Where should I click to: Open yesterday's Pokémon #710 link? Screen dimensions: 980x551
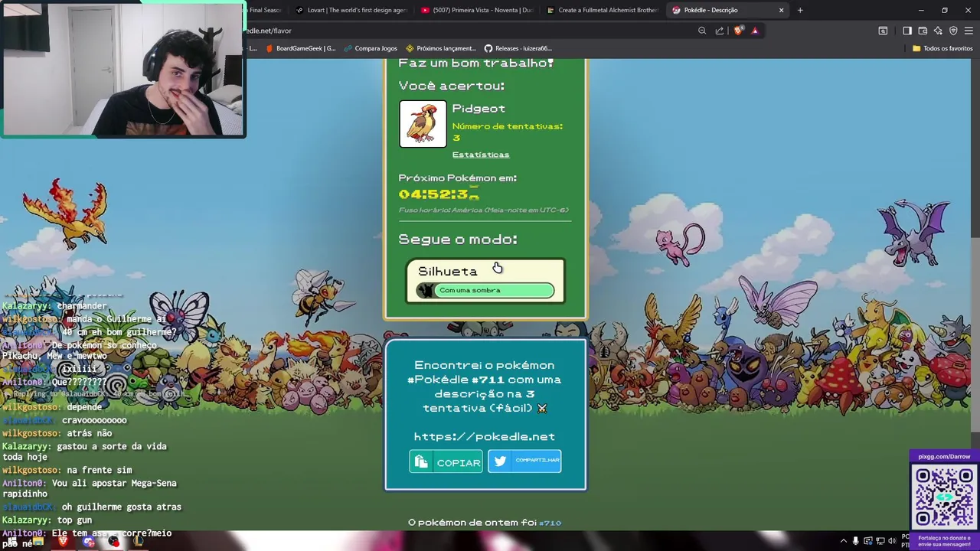550,523
